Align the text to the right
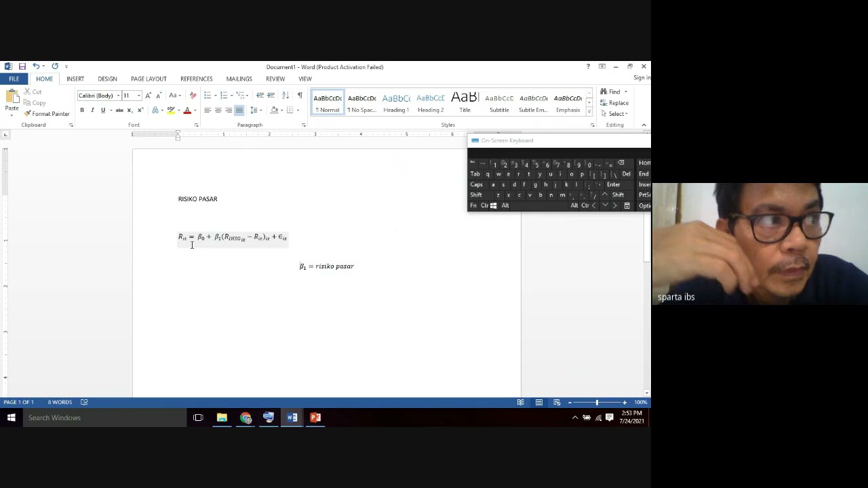Image resolution: width=868 pixels, height=488 pixels. 229,110
